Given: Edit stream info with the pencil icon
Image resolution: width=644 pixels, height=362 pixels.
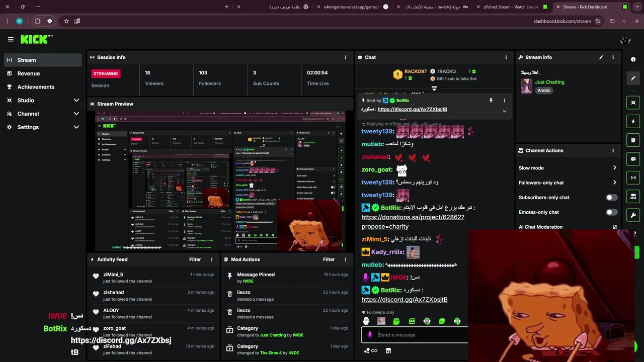Looking at the screenshot, I should tap(601, 57).
